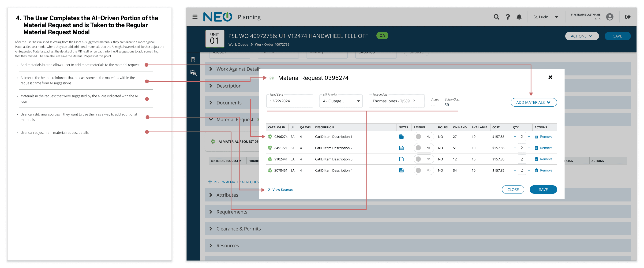The height and width of the screenshot is (268, 644).
Task: Click the logout arrow icon
Action: [x=628, y=17]
